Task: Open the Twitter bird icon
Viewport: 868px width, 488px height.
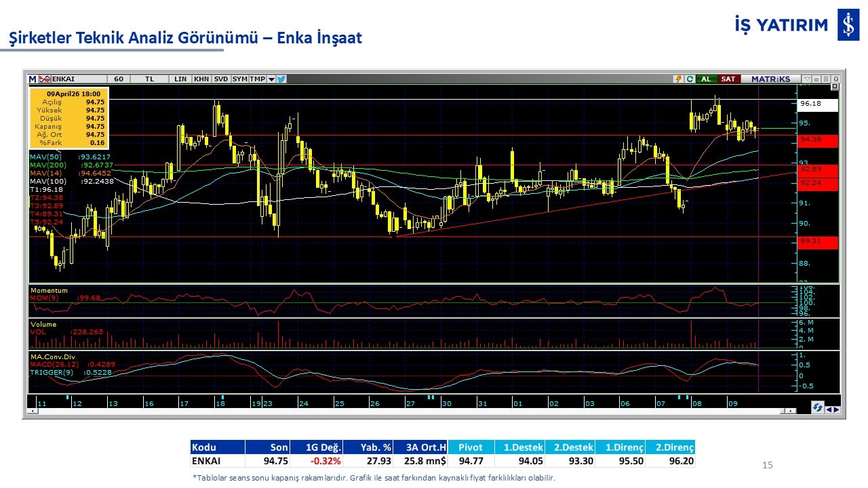Action: pyautogui.click(x=281, y=79)
